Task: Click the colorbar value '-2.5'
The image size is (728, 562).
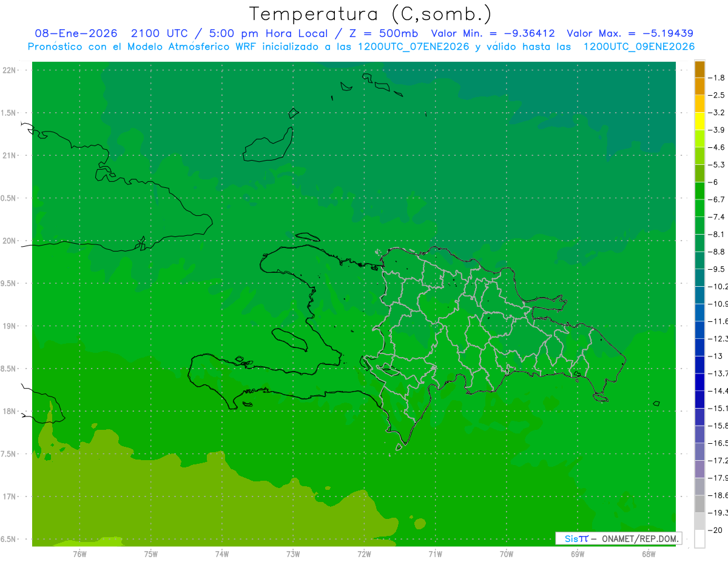Action: tap(717, 95)
